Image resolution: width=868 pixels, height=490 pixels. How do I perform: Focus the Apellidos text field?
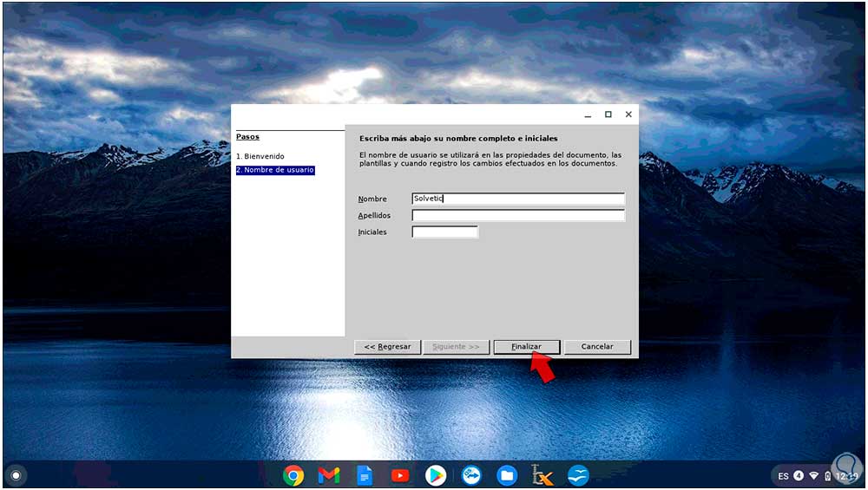point(518,215)
